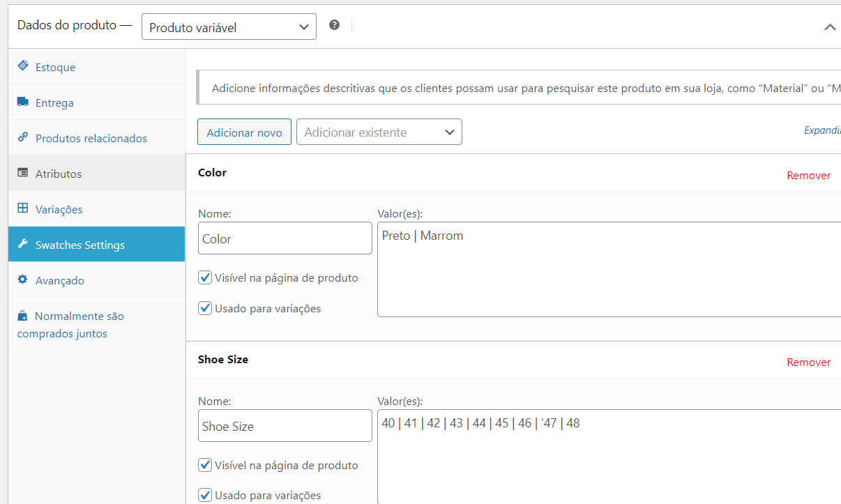This screenshot has width=841, height=504.
Task: Collapse the Dados do produto panel arrow
Action: tap(830, 26)
